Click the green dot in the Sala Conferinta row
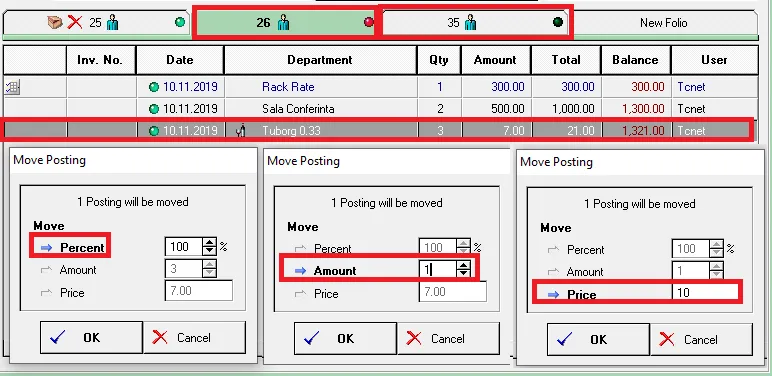The width and height of the screenshot is (772, 376). pos(154,109)
